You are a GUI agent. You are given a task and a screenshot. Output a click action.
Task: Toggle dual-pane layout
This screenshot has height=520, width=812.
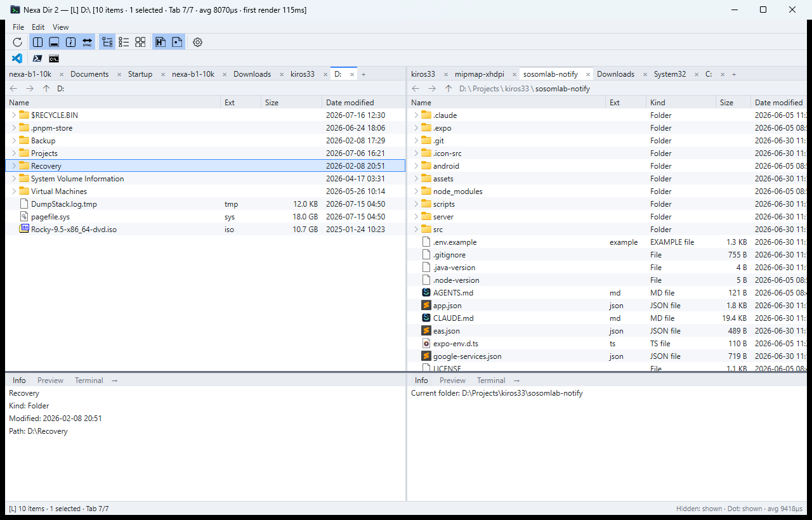[x=37, y=42]
